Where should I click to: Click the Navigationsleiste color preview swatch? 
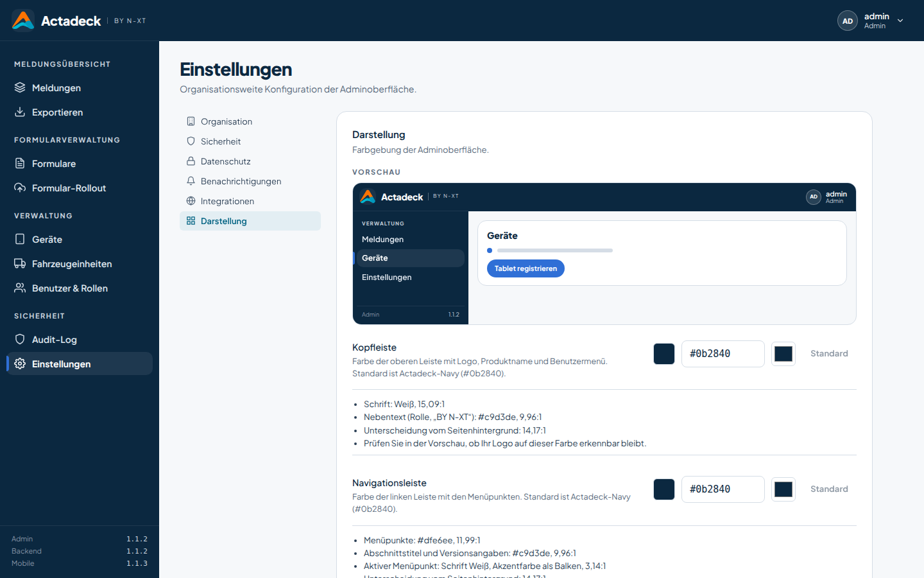click(x=664, y=489)
